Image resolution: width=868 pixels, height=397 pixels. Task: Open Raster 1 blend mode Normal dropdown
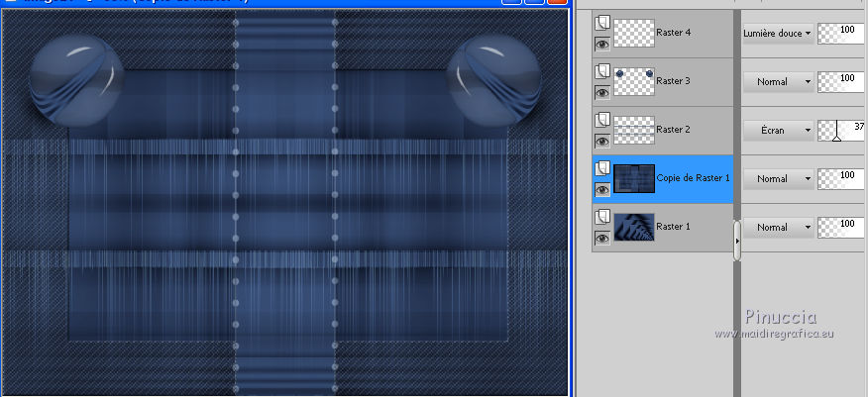point(778,228)
